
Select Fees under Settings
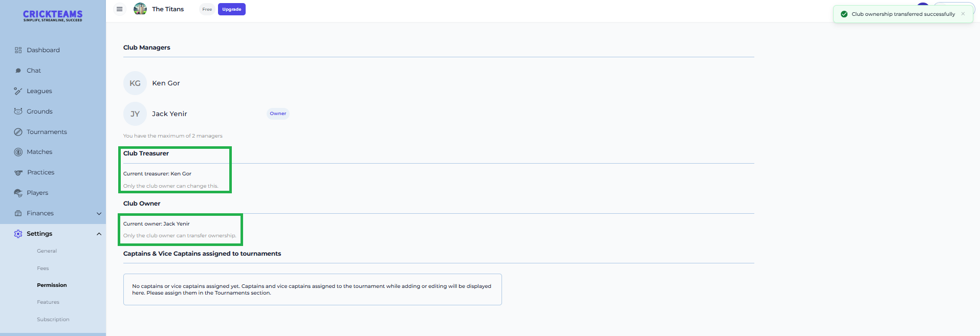(43, 268)
